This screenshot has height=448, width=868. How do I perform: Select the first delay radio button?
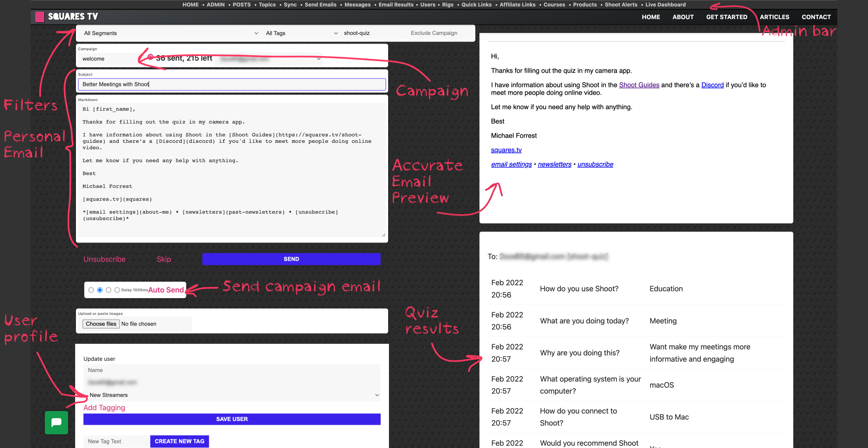tap(91, 290)
